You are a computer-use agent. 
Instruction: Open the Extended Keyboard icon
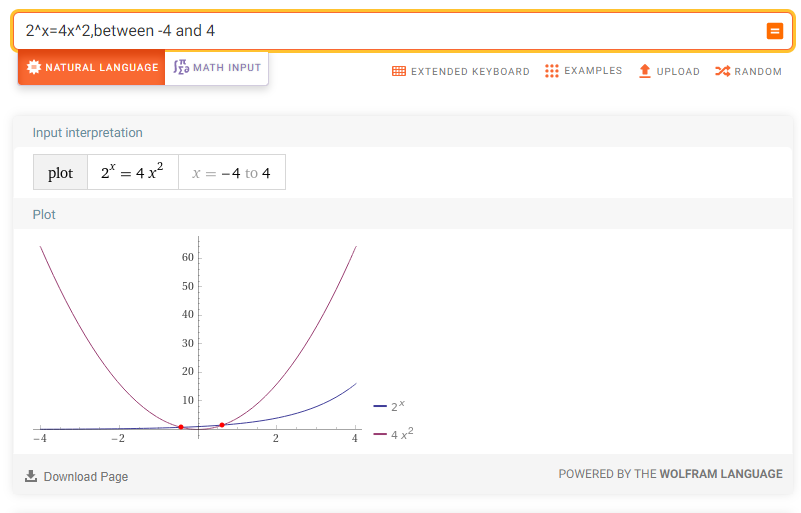399,71
